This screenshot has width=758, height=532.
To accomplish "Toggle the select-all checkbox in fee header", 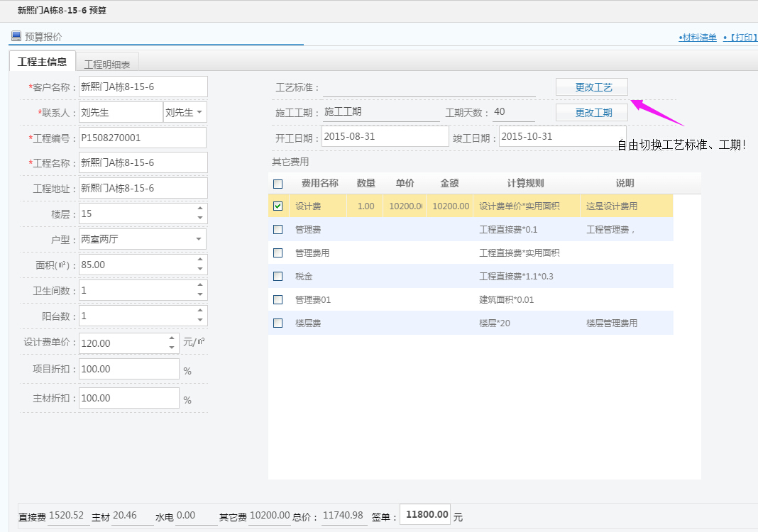I will tap(278, 184).
